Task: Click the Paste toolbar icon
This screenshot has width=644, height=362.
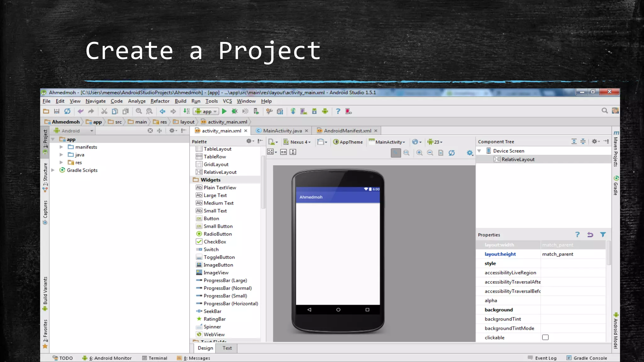Action: point(125,111)
